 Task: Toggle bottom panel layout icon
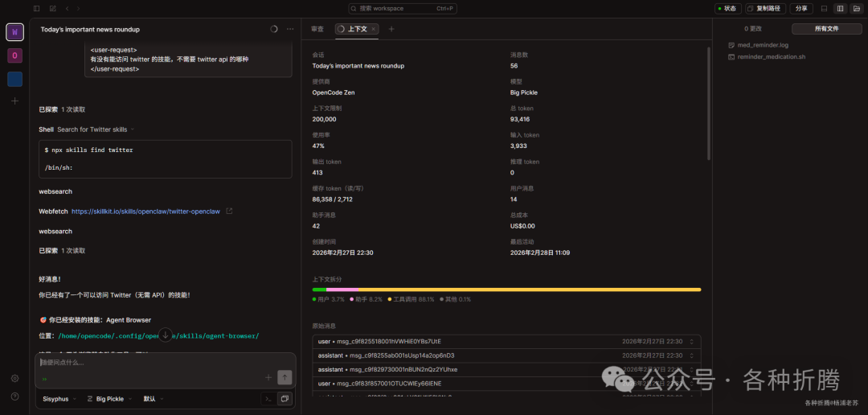825,8
